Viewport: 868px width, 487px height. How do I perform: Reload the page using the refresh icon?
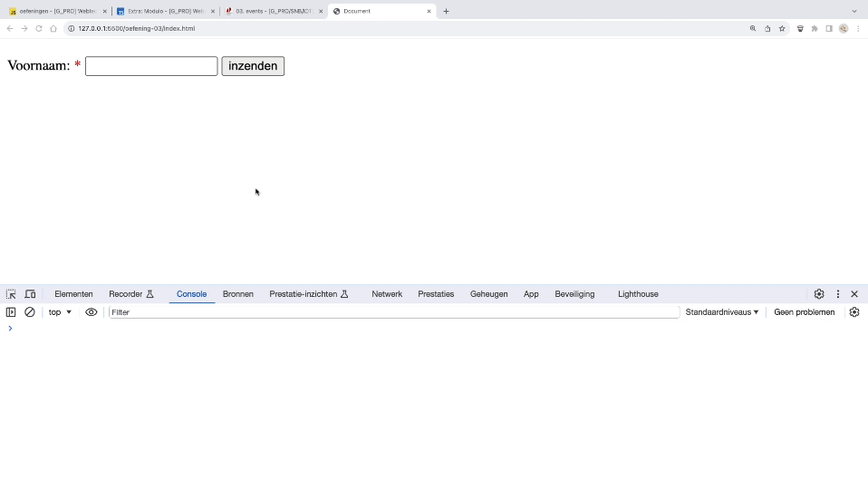(39, 28)
